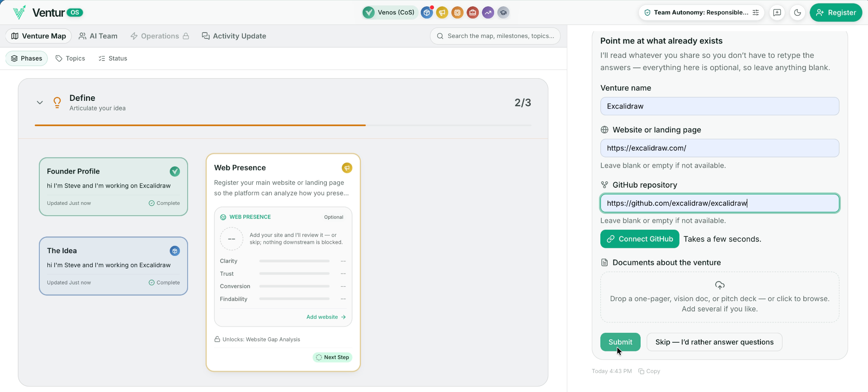Click The Idea blue cube badge
This screenshot has height=392, width=868.
point(175,251)
